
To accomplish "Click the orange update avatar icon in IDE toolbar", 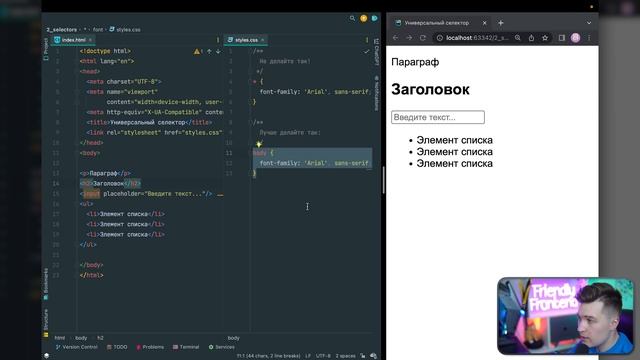I will (363, 18).
